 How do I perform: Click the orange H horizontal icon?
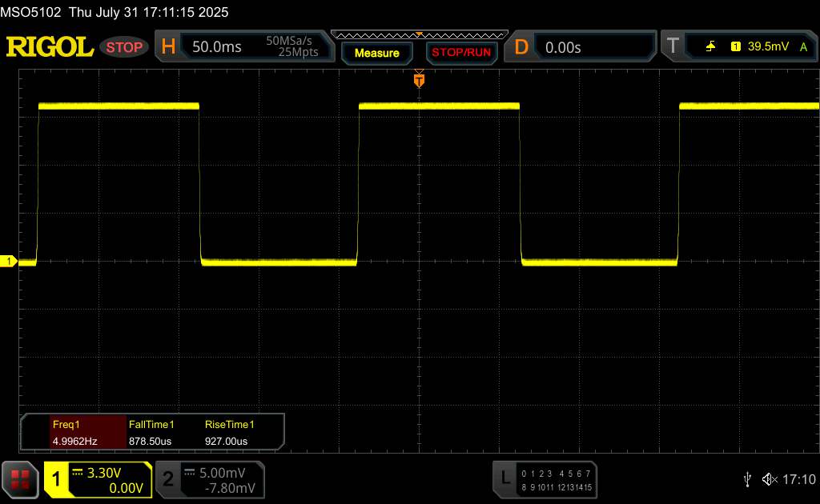tap(168, 47)
